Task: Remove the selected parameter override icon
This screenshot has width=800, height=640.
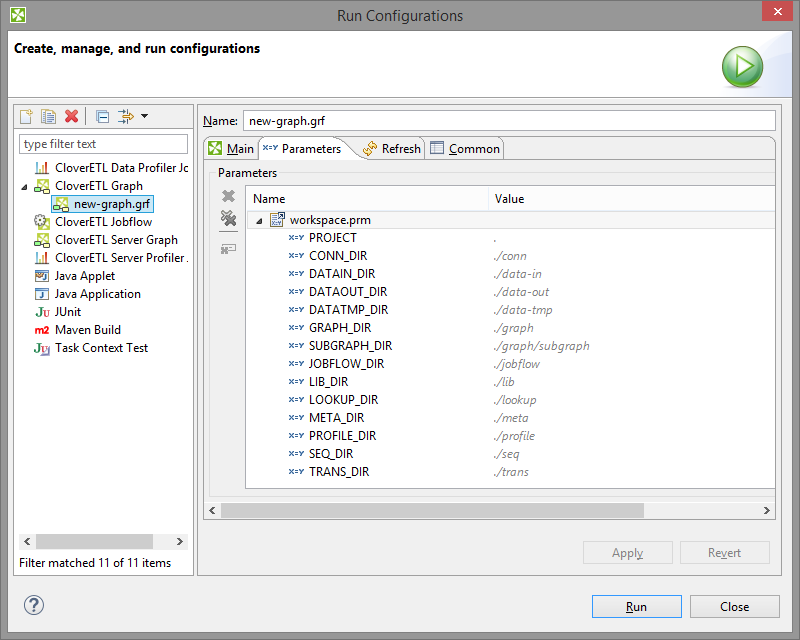Action: tap(228, 197)
